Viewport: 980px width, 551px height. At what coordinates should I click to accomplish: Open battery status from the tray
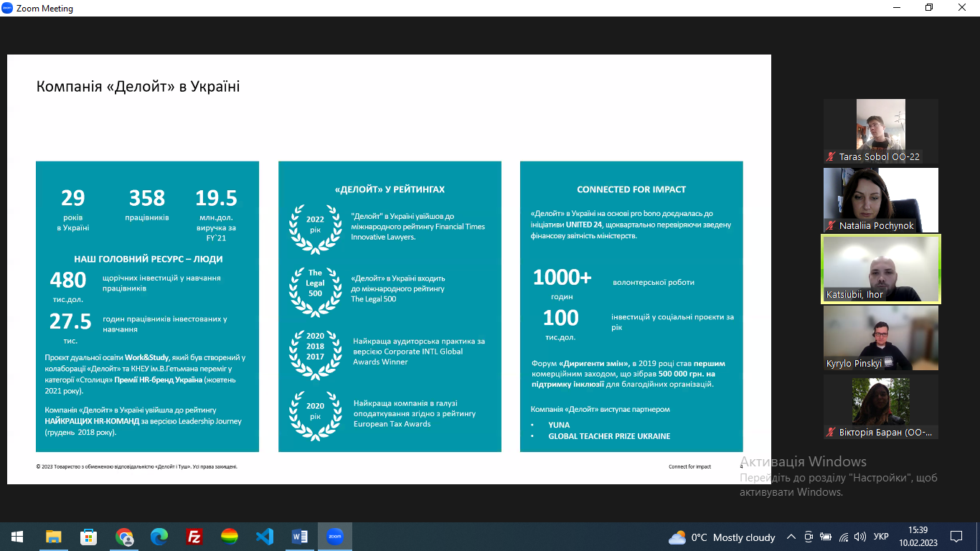coord(826,537)
